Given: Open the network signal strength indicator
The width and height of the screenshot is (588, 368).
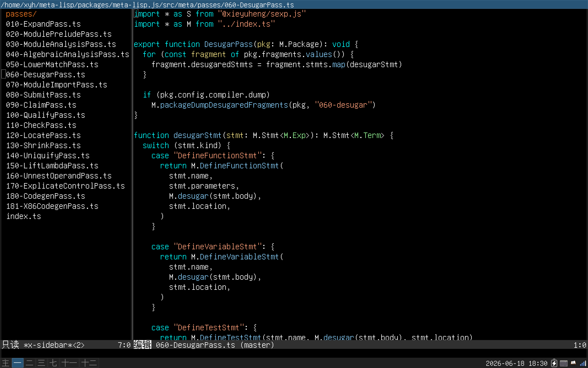Looking at the screenshot, I should click(583, 363).
